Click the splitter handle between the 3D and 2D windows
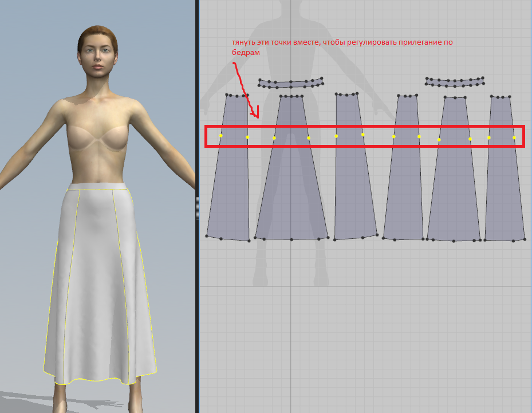The width and height of the screenshot is (532, 413). [x=198, y=208]
